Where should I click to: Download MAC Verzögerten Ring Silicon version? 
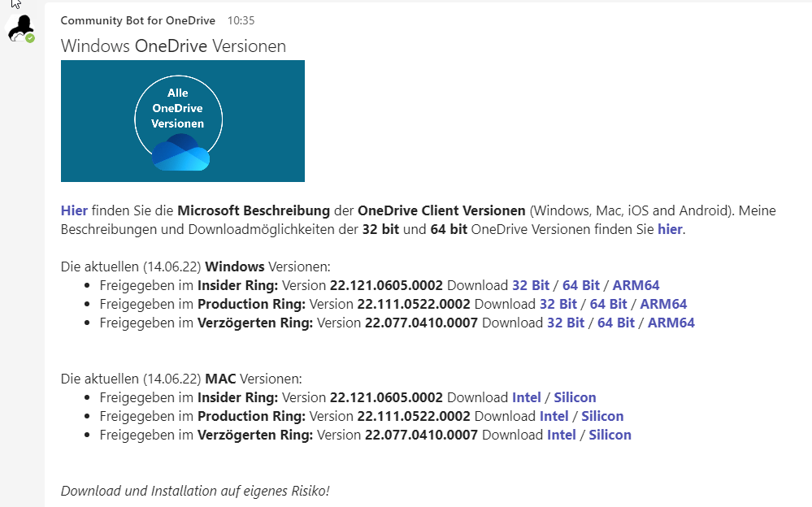610,435
